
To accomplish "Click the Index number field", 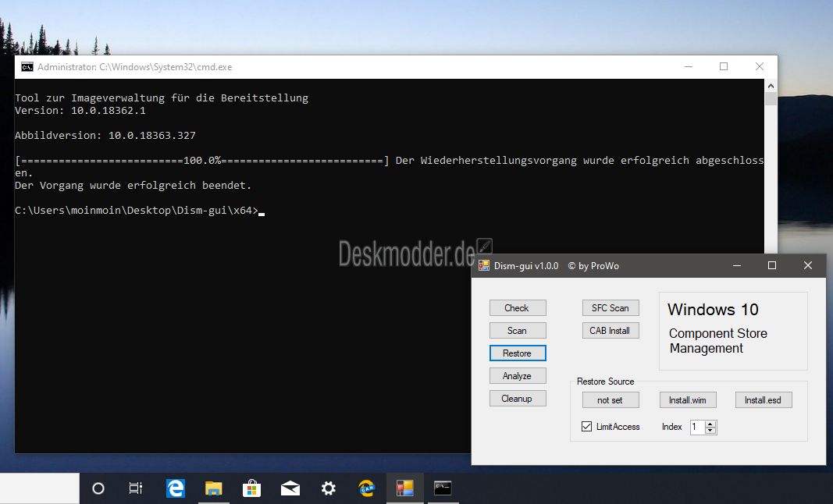I will click(697, 427).
